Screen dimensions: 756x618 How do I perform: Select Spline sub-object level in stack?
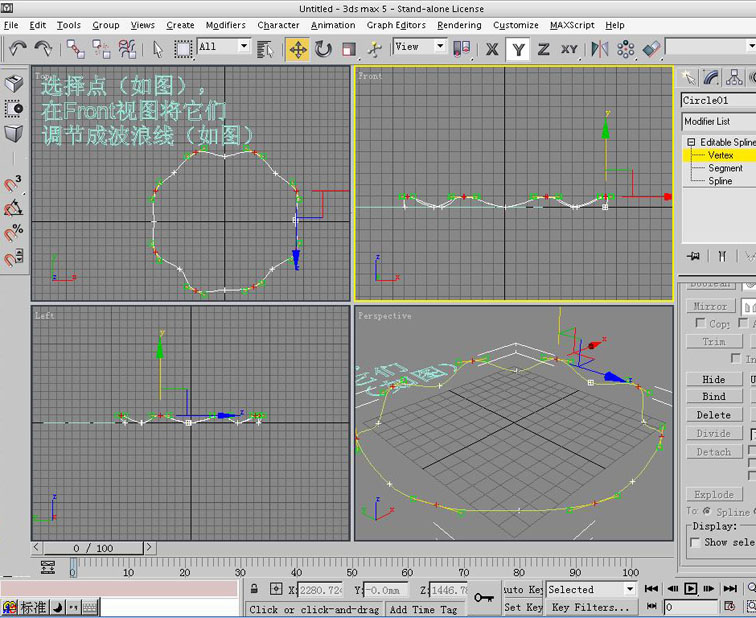coord(720,181)
